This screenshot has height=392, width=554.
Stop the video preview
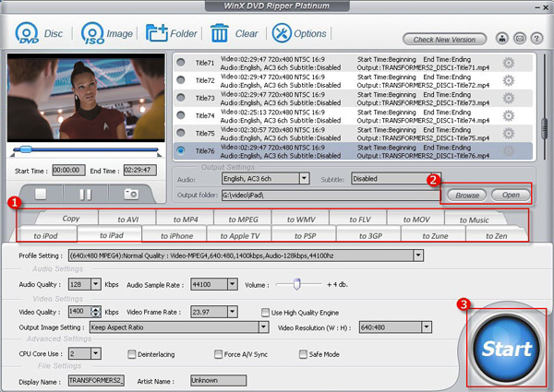coord(41,194)
